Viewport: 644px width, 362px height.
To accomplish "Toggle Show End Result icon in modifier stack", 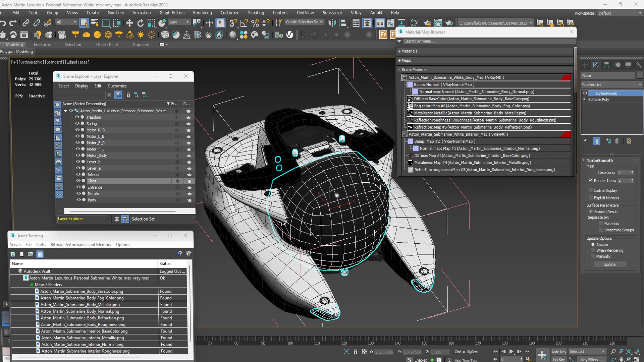I will [597, 141].
